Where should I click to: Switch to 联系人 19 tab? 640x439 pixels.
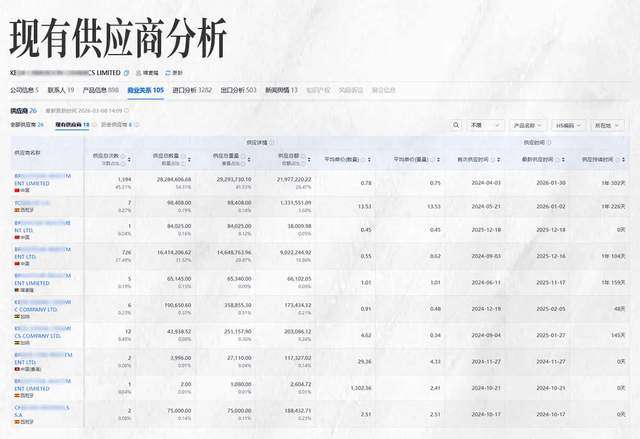(x=61, y=90)
